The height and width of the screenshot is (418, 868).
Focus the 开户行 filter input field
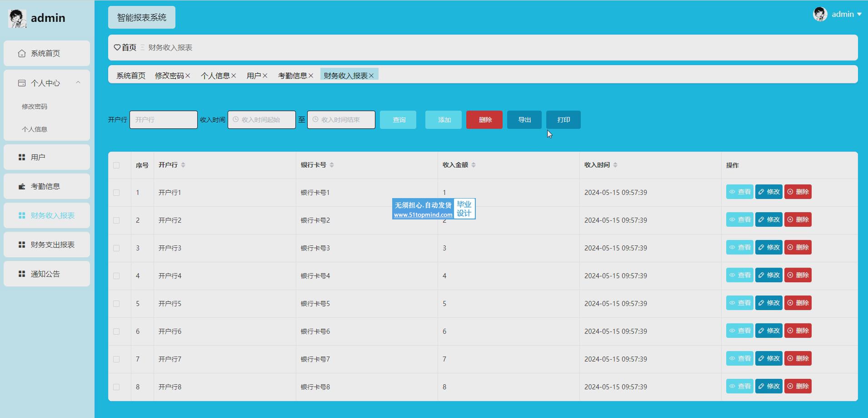(x=164, y=120)
